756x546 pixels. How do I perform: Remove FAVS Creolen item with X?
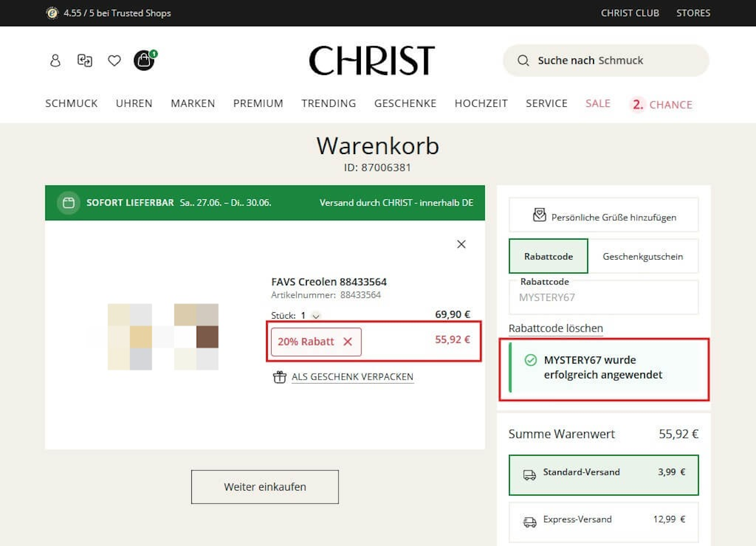[x=461, y=244]
